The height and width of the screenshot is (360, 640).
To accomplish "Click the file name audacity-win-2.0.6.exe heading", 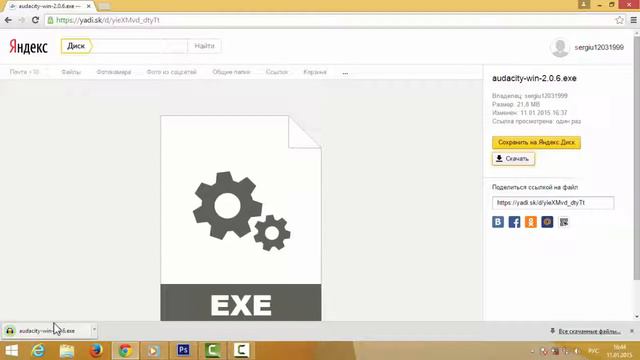I will [534, 78].
